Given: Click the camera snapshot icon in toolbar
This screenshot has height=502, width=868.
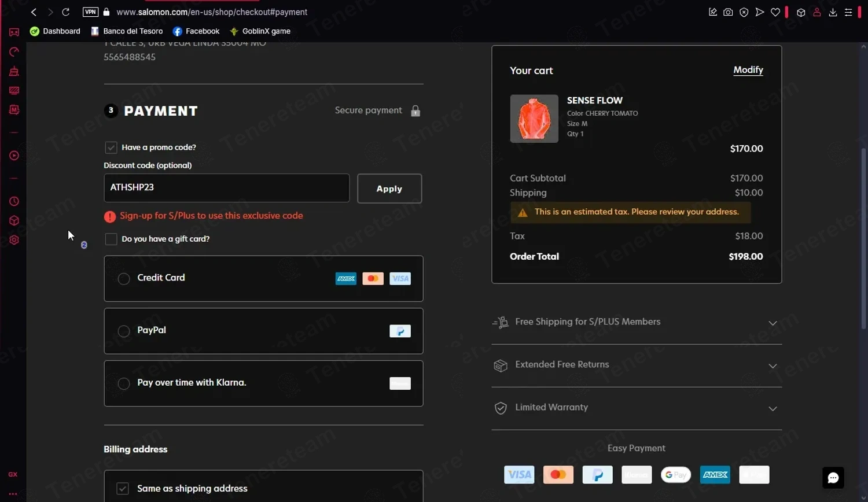Looking at the screenshot, I should [x=728, y=12].
